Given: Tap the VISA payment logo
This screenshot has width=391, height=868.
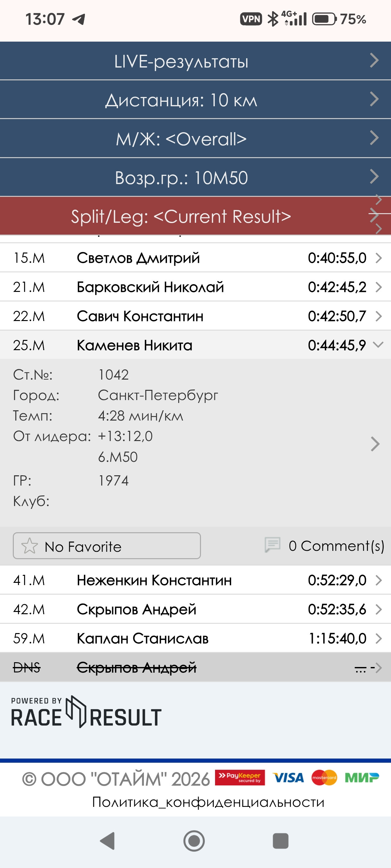Looking at the screenshot, I should point(288,778).
